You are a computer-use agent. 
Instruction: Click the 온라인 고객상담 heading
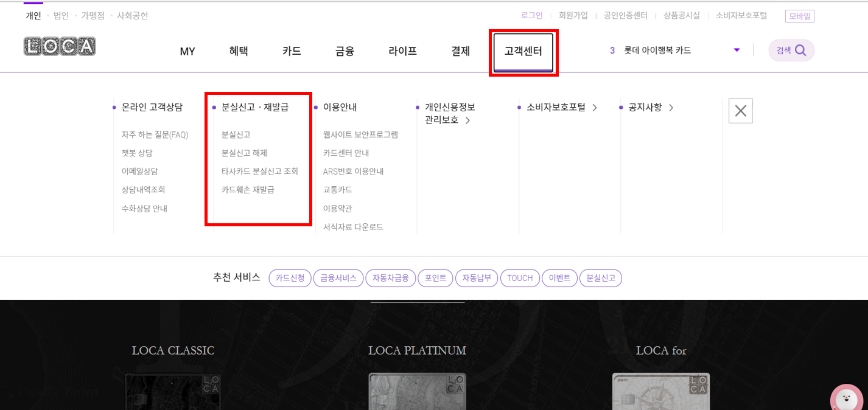coord(152,107)
